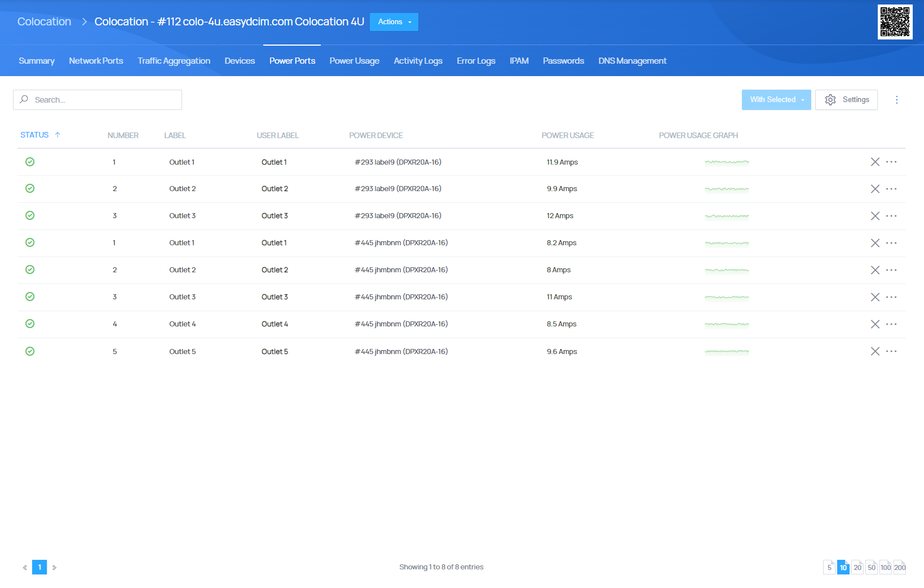Sort by the NUMBER column
The height and width of the screenshot is (588, 924).
pyautogui.click(x=123, y=135)
